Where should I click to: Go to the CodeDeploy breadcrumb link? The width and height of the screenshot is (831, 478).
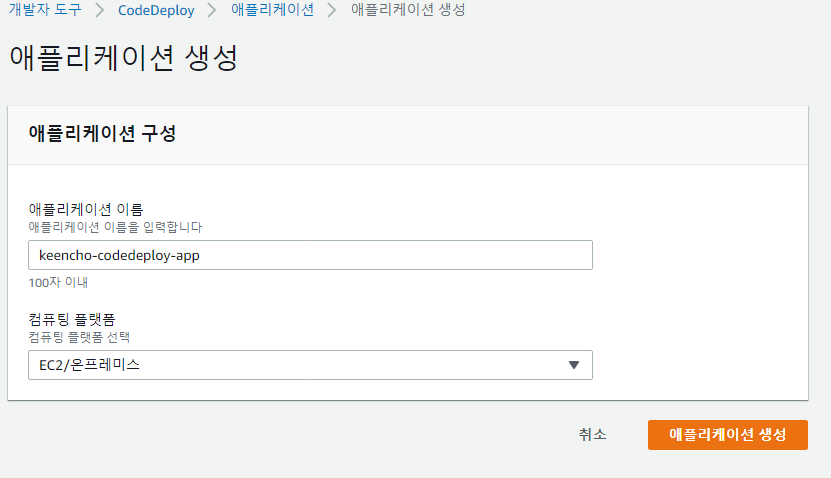tap(156, 10)
